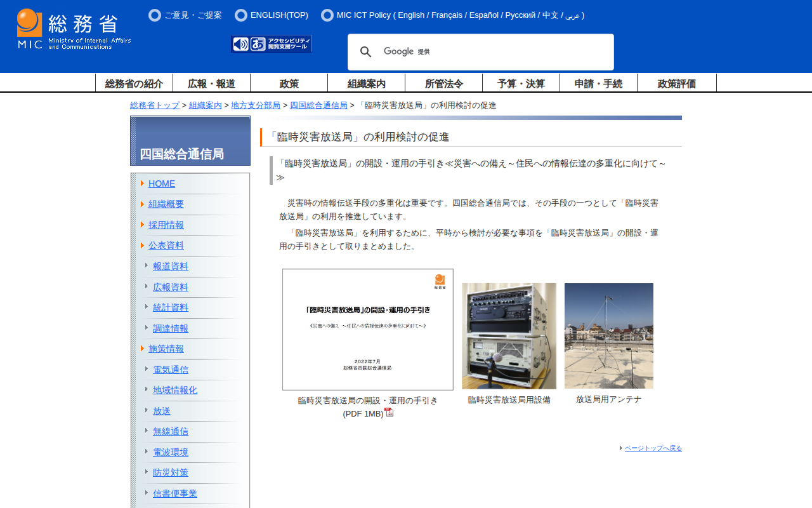Expand 施策情報 in the sidebar

tap(166, 349)
